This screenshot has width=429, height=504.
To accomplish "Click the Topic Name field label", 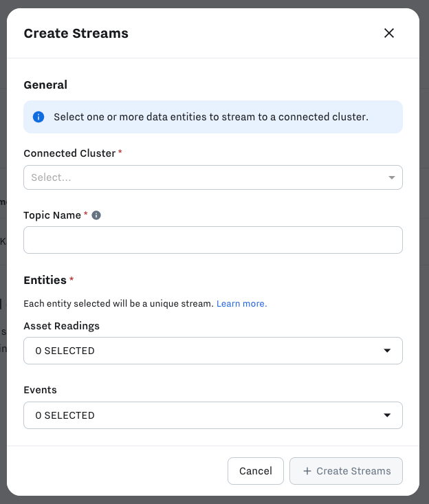I will [x=52, y=215].
